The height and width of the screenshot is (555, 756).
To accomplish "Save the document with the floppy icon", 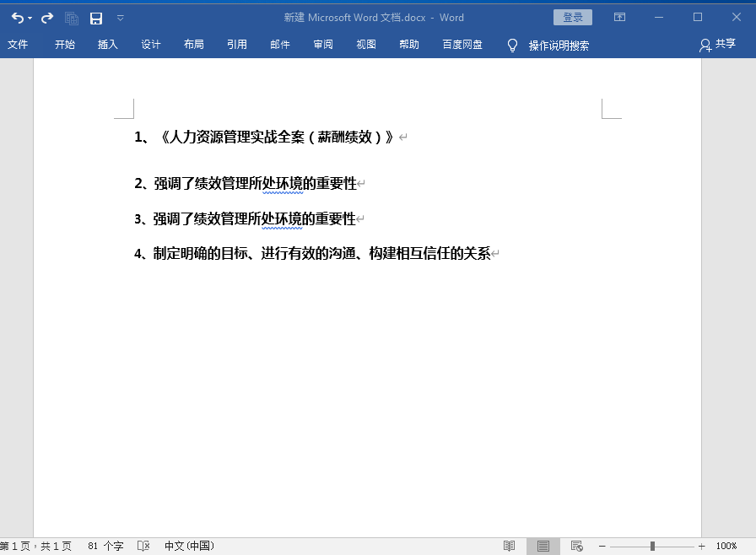I will pyautogui.click(x=96, y=19).
